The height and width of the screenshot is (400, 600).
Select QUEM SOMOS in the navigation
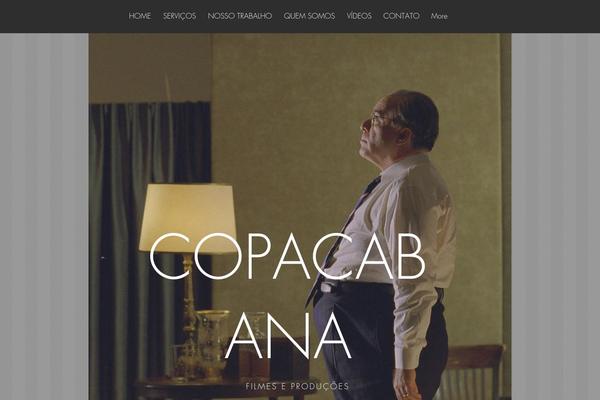(x=309, y=16)
